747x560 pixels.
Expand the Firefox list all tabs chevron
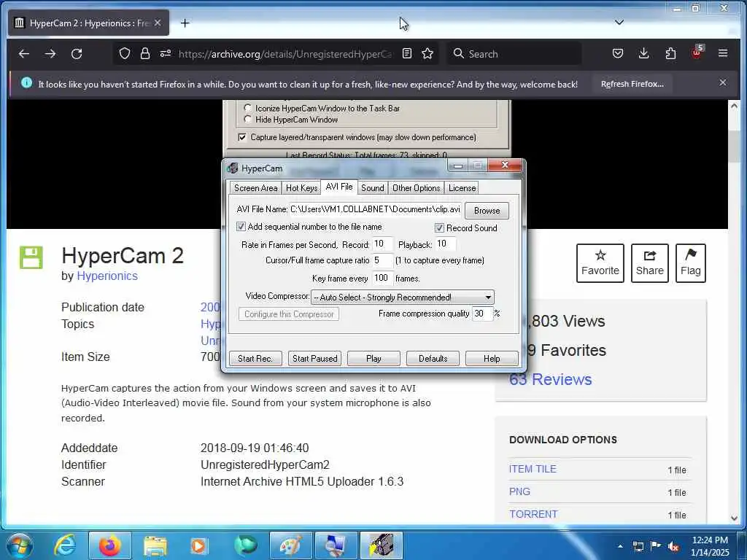pyautogui.click(x=619, y=22)
